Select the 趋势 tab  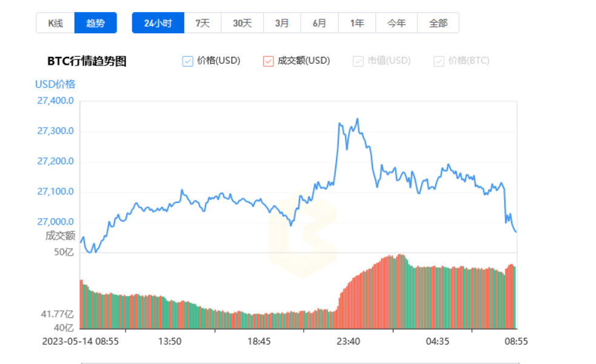(x=96, y=22)
